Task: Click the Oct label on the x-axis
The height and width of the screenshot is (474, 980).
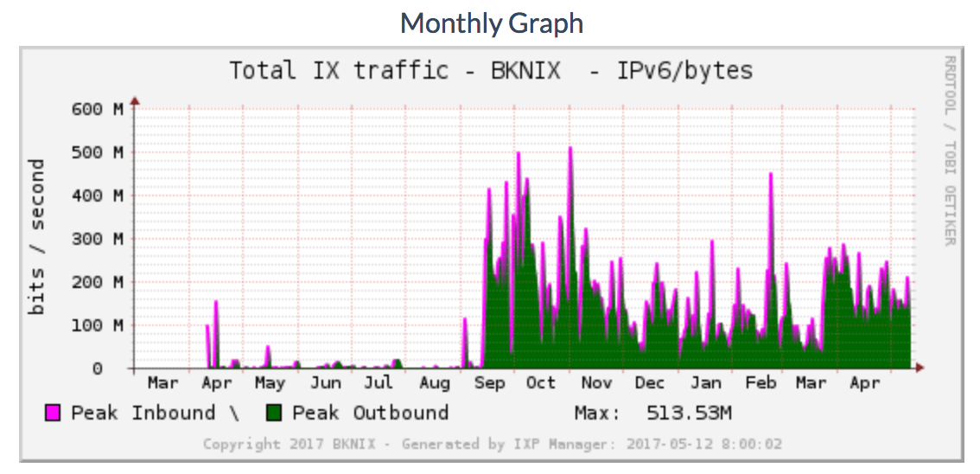Action: point(541,383)
